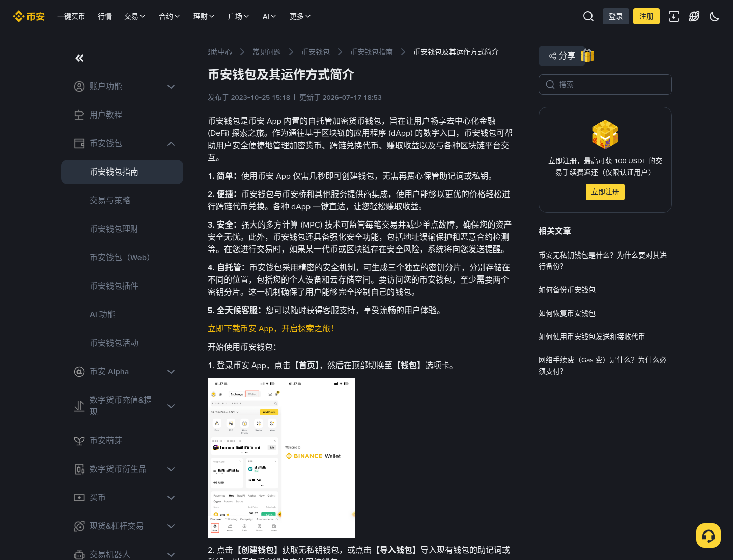733x560 pixels.
Task: Open the search magnifier in top bar
Action: click(588, 16)
